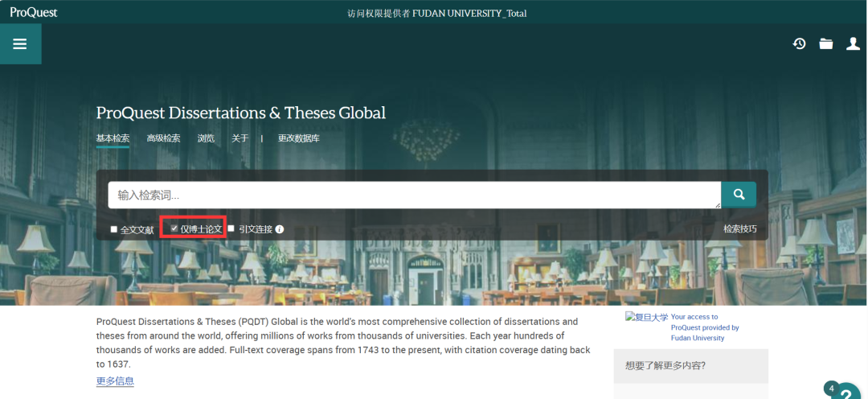Click the 更改数据库 link
The image size is (868, 399).
299,138
